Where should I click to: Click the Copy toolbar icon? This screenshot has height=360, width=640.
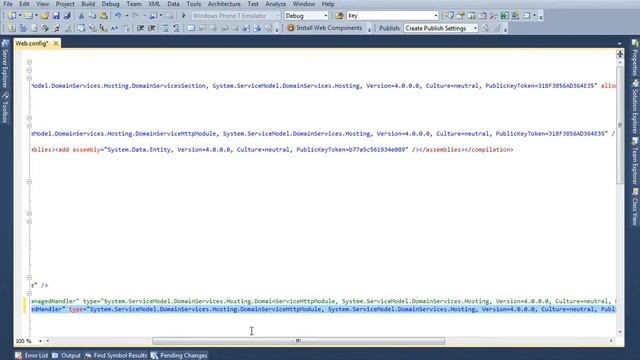point(92,16)
